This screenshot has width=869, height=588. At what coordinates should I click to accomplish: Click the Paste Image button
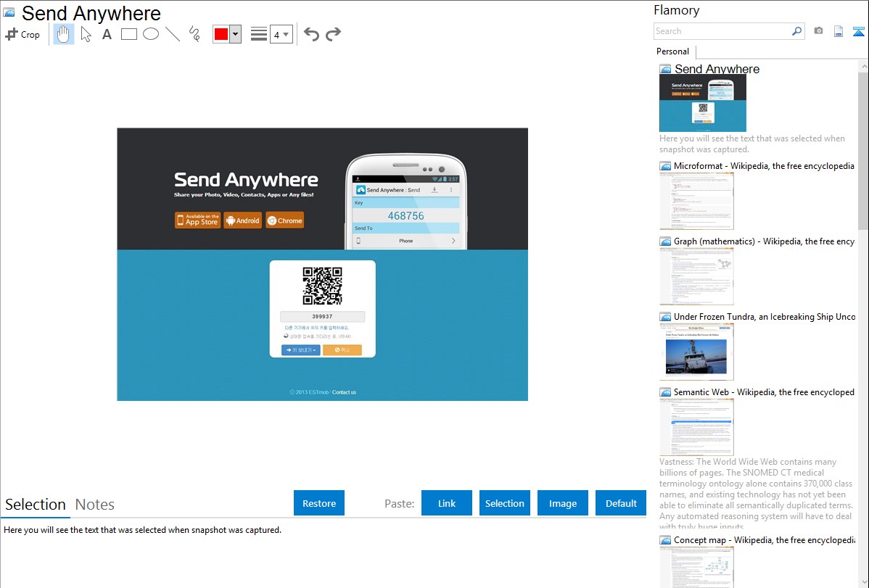(x=563, y=503)
